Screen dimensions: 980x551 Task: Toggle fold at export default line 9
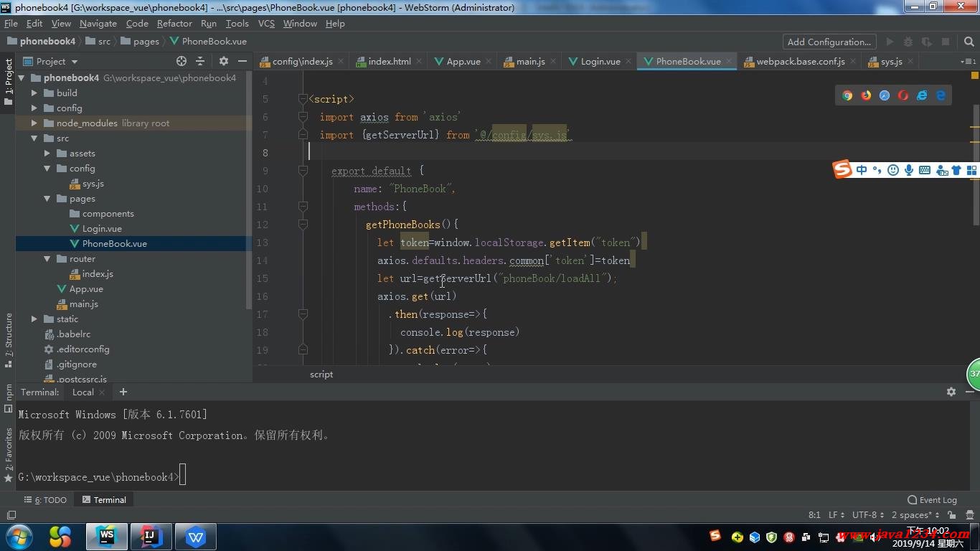(x=303, y=171)
